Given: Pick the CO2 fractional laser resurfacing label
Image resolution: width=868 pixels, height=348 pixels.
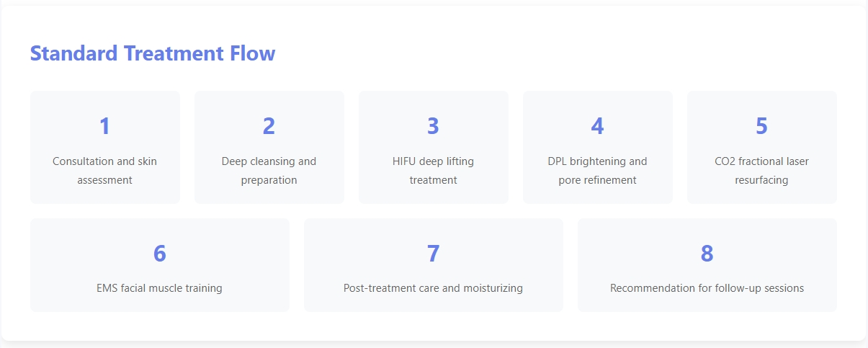Looking at the screenshot, I should [x=761, y=171].
